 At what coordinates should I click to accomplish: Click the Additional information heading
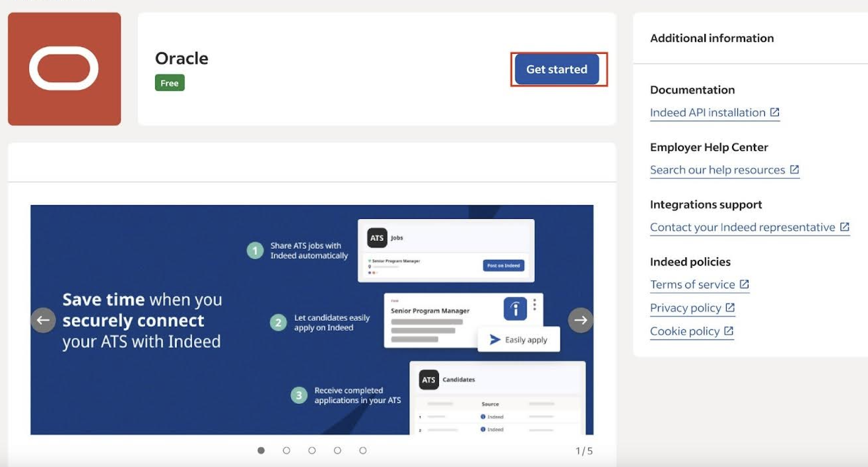point(712,38)
